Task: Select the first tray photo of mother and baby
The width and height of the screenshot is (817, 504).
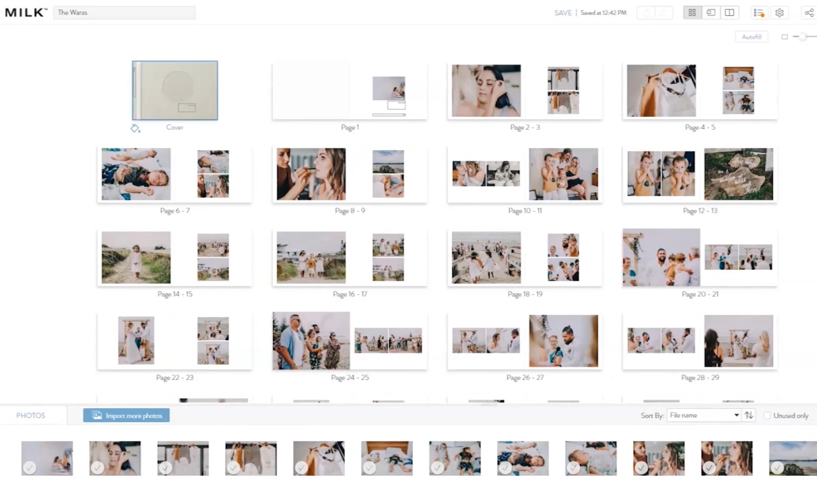Action: tap(47, 458)
